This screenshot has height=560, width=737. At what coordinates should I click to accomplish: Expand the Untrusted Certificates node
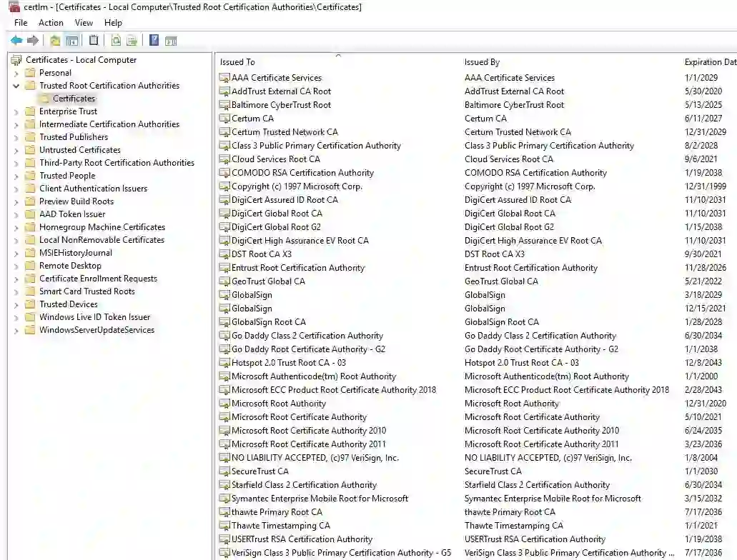click(16, 151)
